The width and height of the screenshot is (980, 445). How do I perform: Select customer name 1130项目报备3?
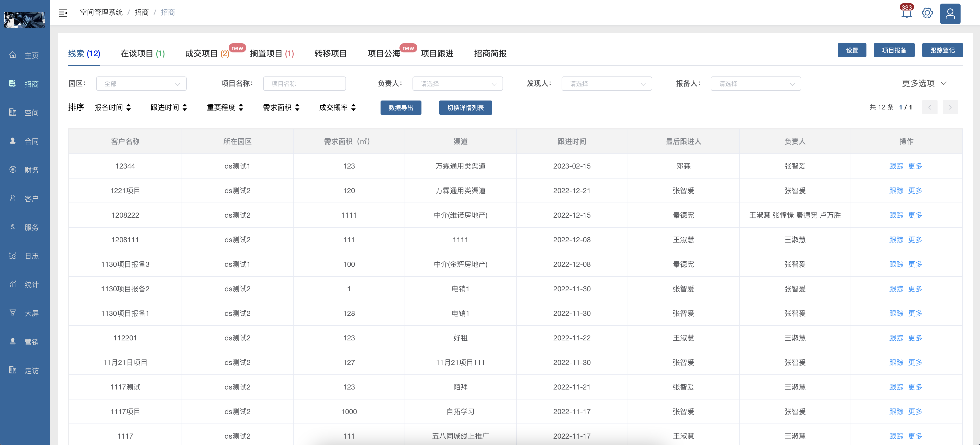pos(125,264)
